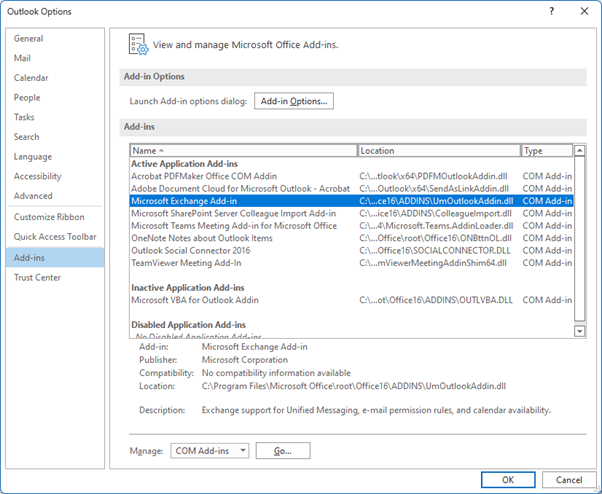Screen dimensions: 602x494
Task: Confirm with the OK button
Action: 508,480
